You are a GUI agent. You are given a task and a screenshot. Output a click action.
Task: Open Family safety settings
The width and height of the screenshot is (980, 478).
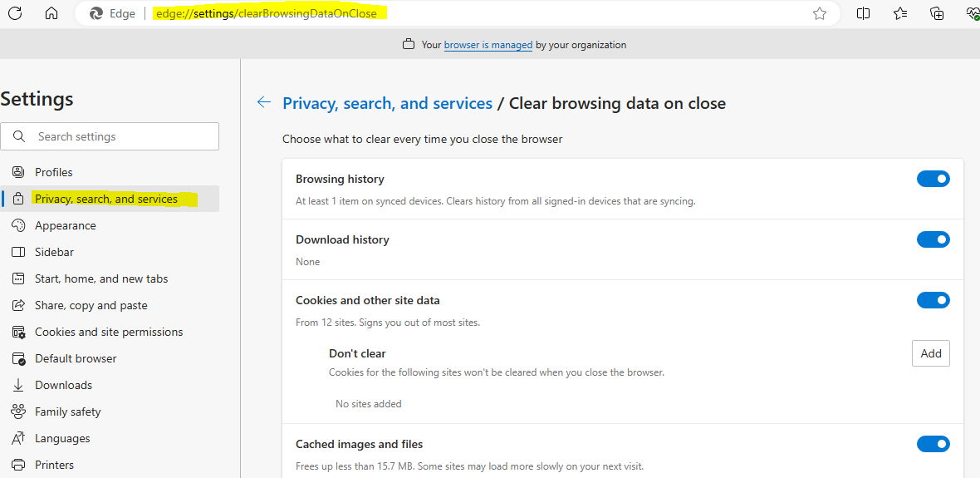(x=110, y=411)
